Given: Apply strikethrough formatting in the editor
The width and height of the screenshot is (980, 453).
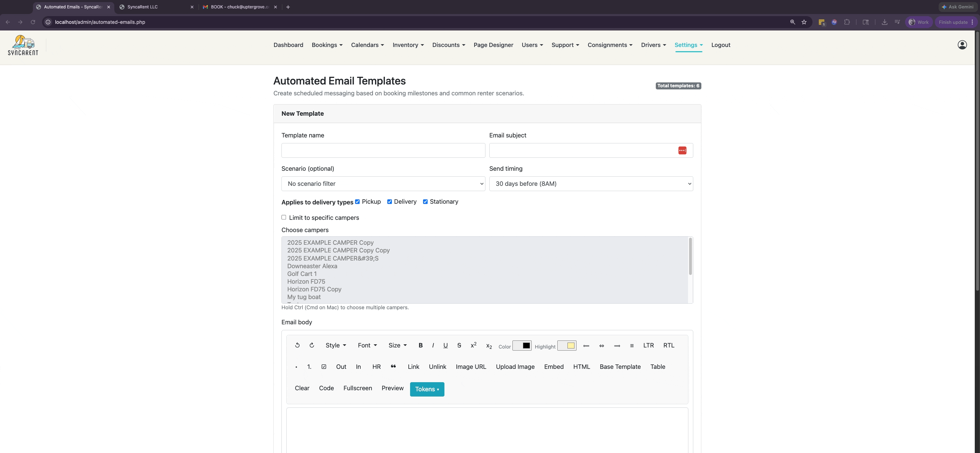Looking at the screenshot, I should pyautogui.click(x=459, y=345).
